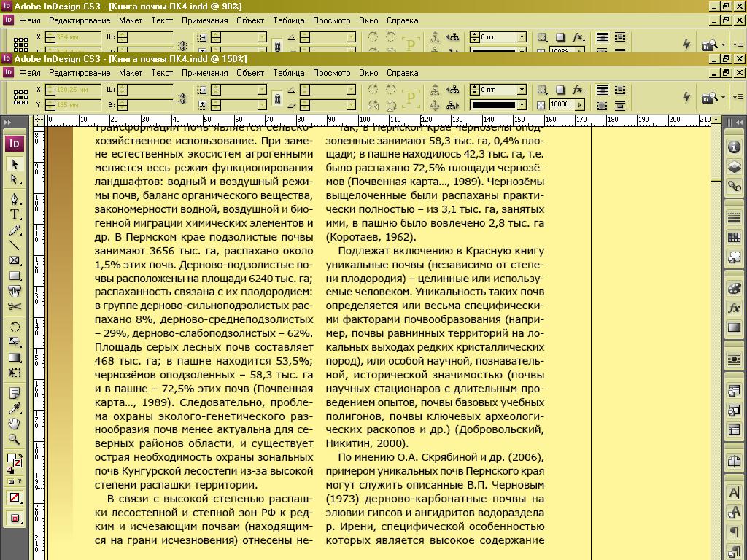Viewport: 747px width, 560px height.
Task: Select the Zoom magnifier tool
Action: coord(15,439)
